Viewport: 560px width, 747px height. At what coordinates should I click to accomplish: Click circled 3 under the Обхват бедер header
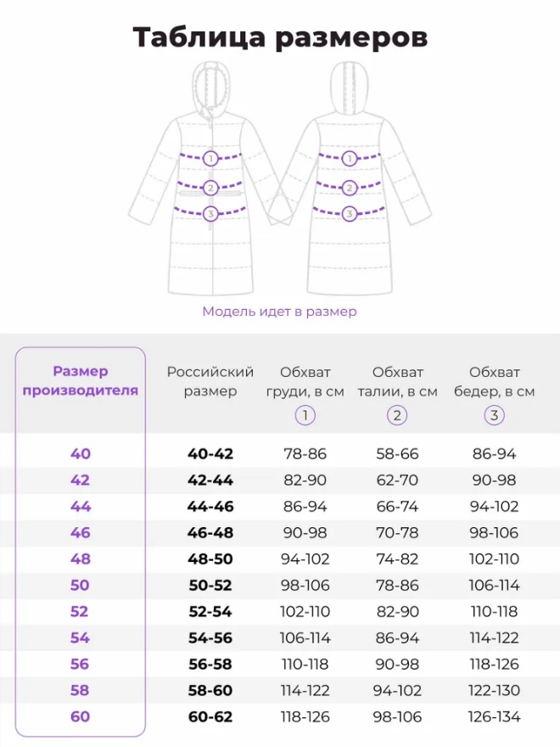click(x=494, y=415)
